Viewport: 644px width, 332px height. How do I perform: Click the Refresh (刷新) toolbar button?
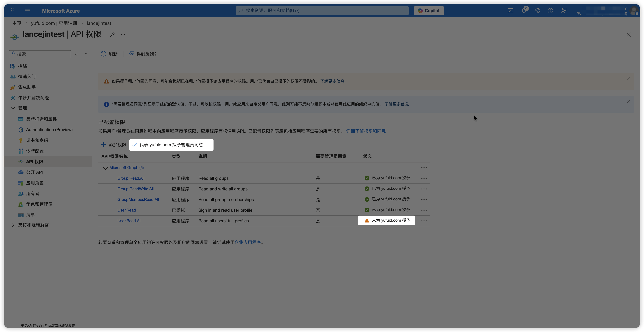[x=109, y=54]
